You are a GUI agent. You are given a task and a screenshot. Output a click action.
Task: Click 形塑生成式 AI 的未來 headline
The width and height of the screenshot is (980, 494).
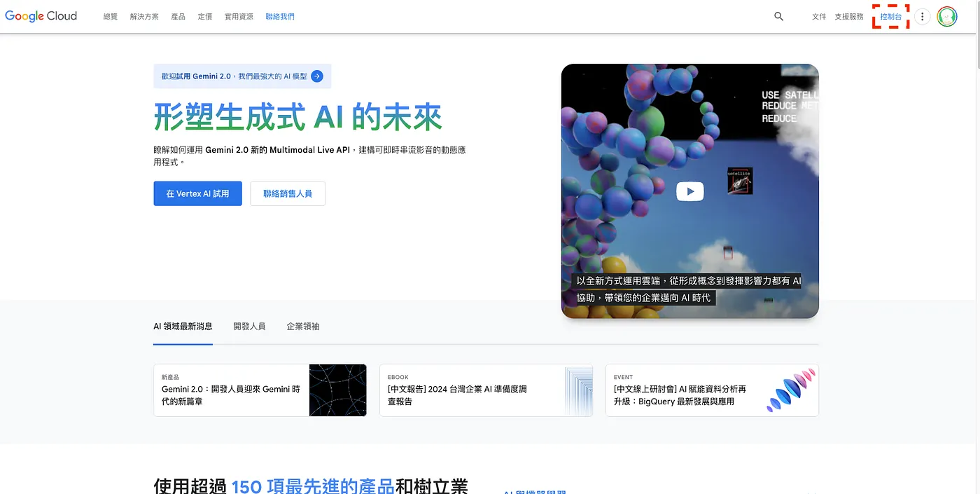298,117
